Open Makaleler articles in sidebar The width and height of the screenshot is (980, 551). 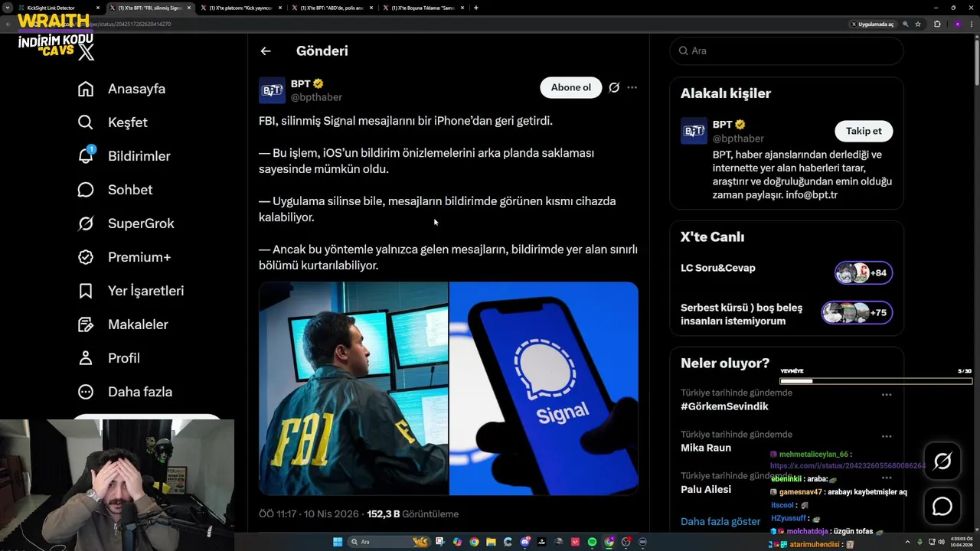[x=123, y=324]
